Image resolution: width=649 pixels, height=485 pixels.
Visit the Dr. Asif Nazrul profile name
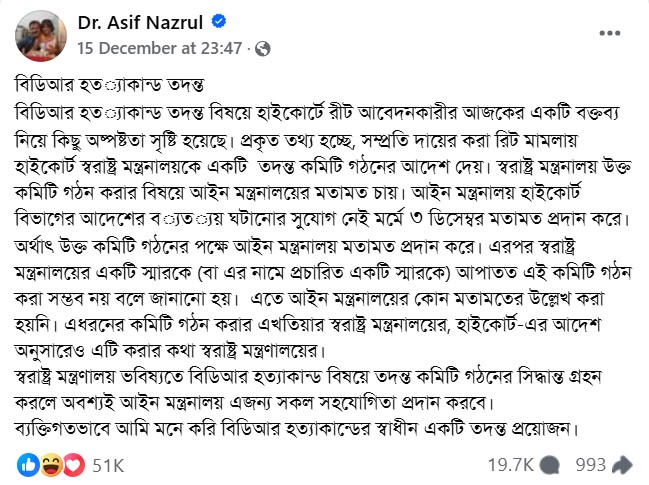(135, 21)
